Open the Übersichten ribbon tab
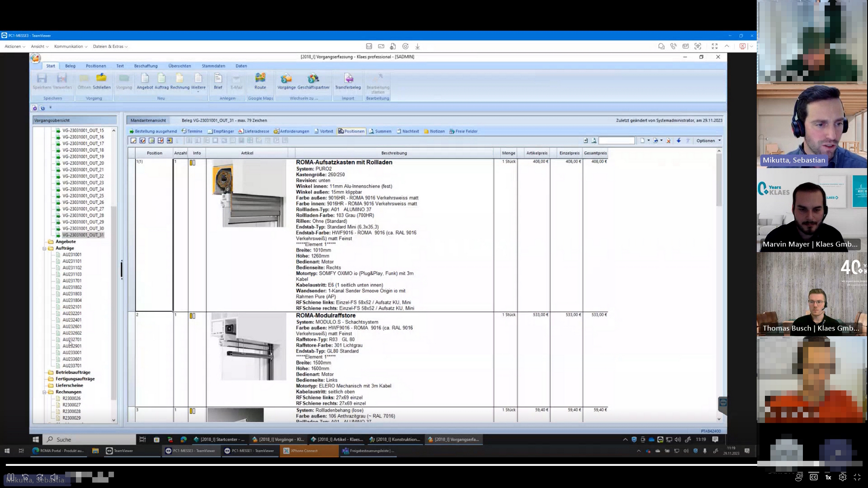This screenshot has height=488, width=868. point(180,66)
